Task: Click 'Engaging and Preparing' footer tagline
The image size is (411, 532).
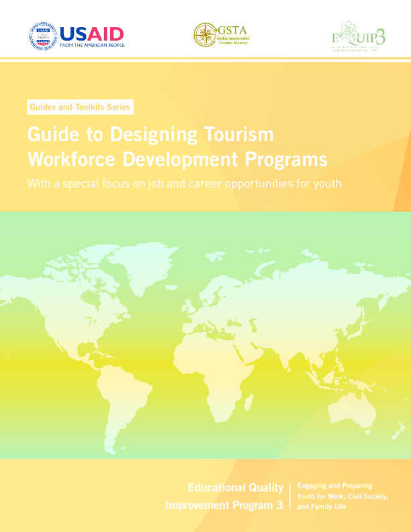Action: pos(334,485)
